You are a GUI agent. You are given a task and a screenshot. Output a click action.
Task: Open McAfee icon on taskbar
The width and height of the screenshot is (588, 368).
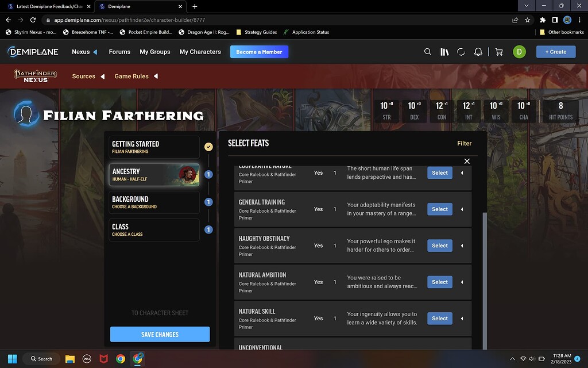103,359
